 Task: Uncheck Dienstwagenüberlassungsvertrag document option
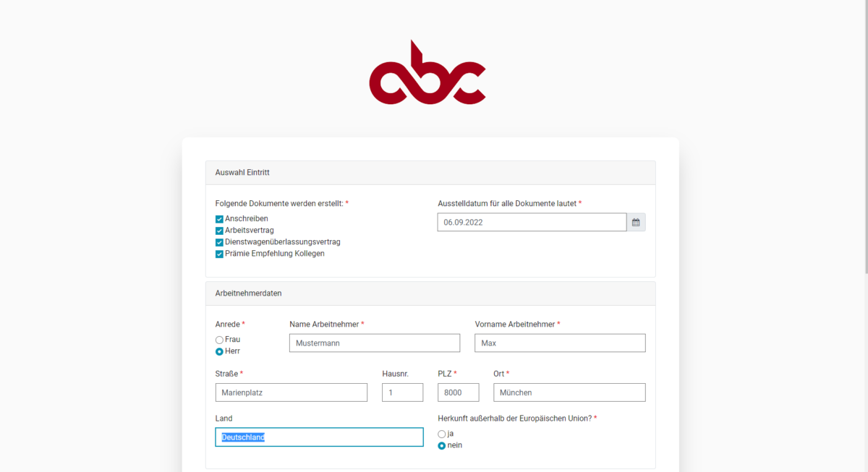click(219, 242)
